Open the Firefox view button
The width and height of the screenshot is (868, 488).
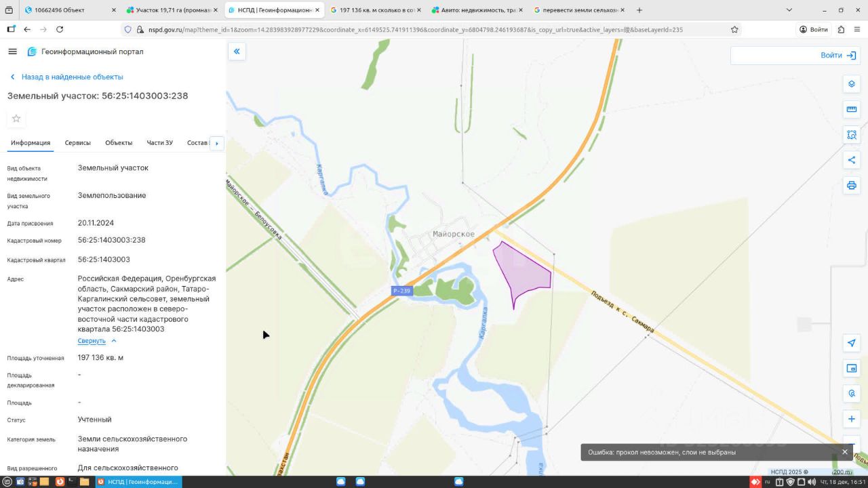click(9, 10)
